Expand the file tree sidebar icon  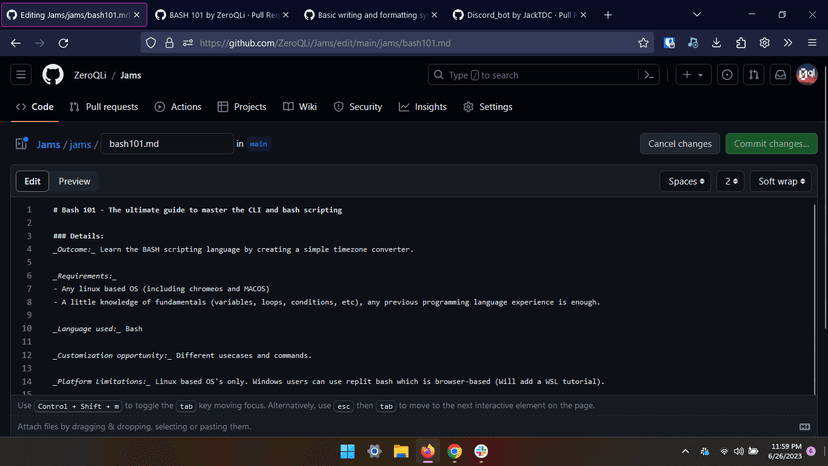(21, 144)
